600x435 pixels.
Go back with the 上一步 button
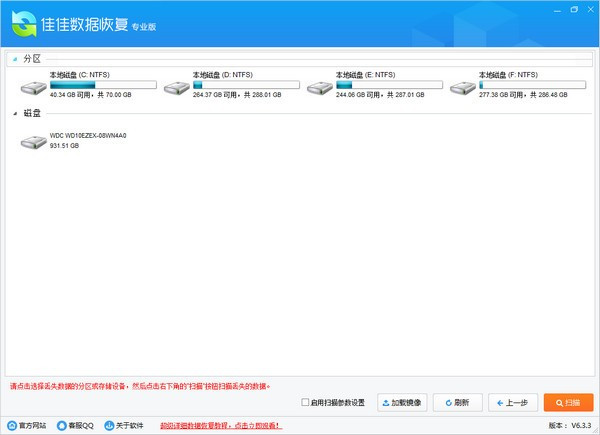pos(513,402)
